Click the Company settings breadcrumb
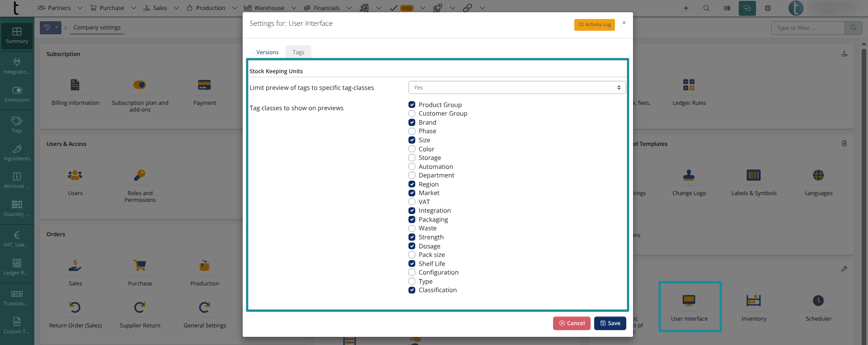 point(97,28)
